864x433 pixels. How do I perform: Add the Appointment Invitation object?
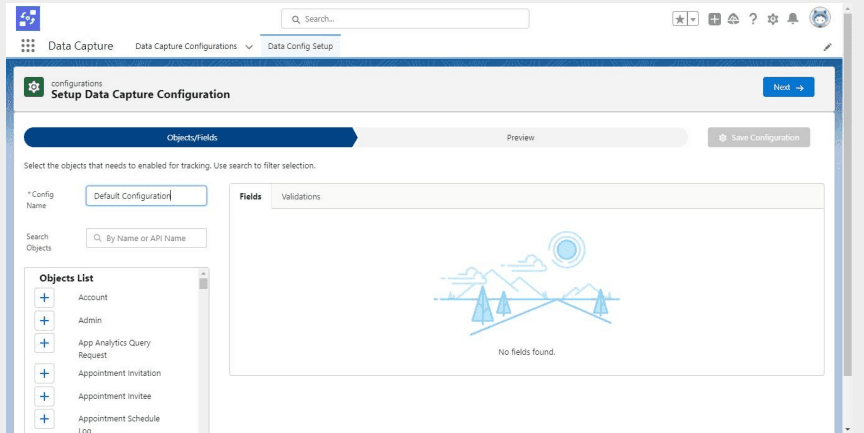(x=45, y=374)
